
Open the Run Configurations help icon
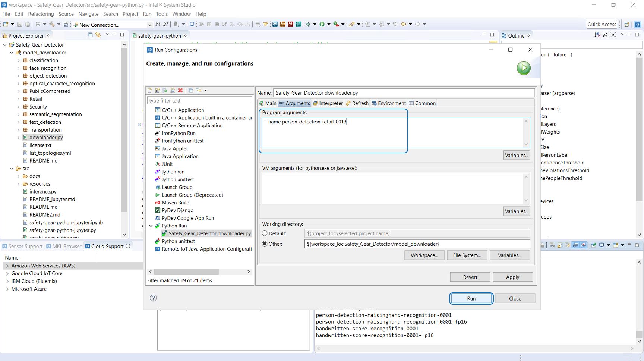click(153, 298)
